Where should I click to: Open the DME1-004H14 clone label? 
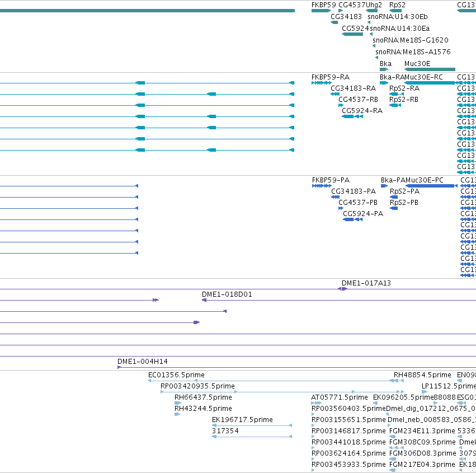coord(143,362)
